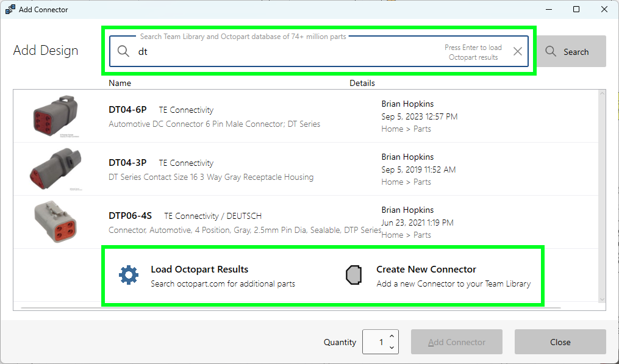
Task: Click the Search button
Action: click(x=571, y=51)
